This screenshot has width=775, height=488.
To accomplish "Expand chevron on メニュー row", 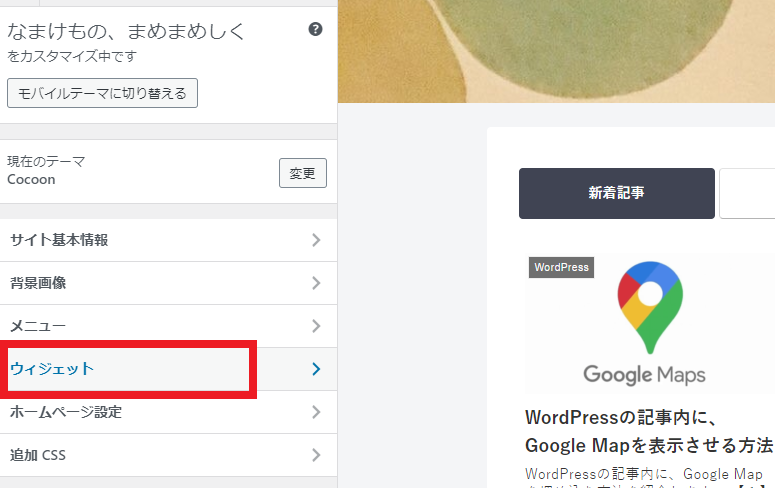I will [316, 326].
